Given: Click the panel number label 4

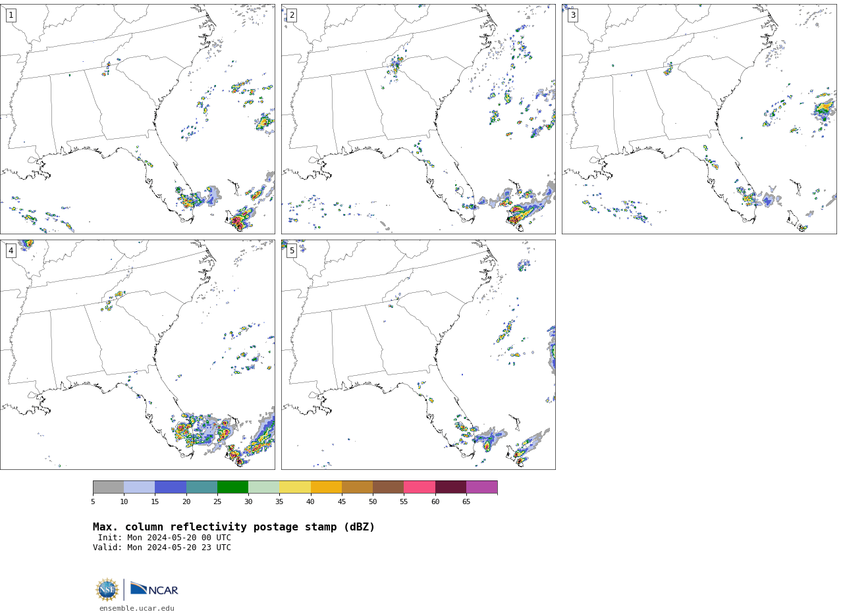Looking at the screenshot, I should (x=11, y=251).
